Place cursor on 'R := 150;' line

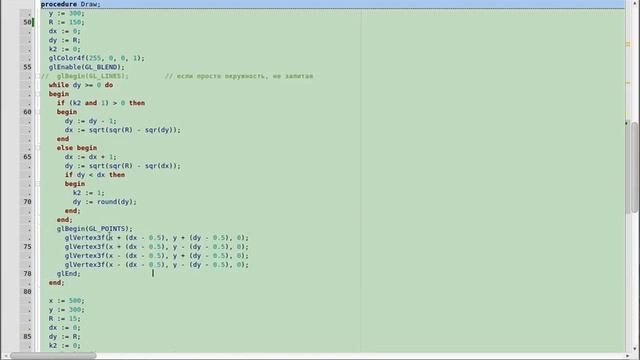67,22
